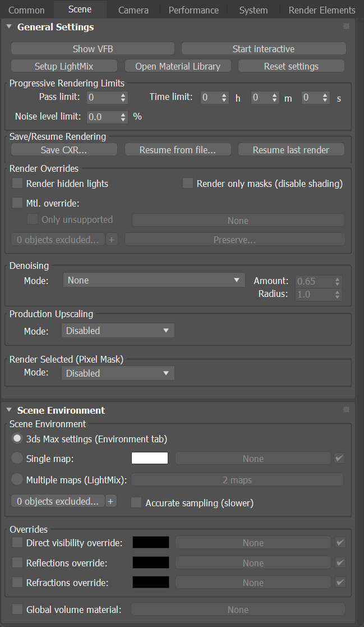Screen dimensions: 364x627
Task: Collapse the General Settings rollout triangle
Action: tap(9, 27)
